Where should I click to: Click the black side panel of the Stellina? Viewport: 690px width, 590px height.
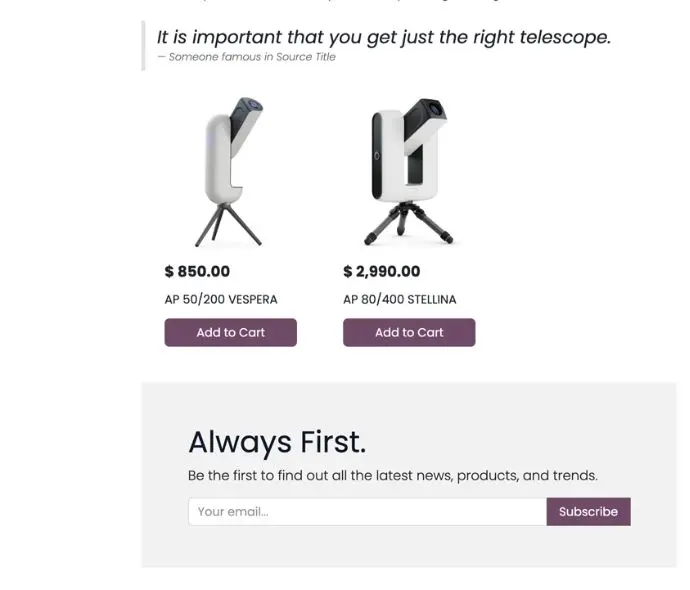[377, 156]
